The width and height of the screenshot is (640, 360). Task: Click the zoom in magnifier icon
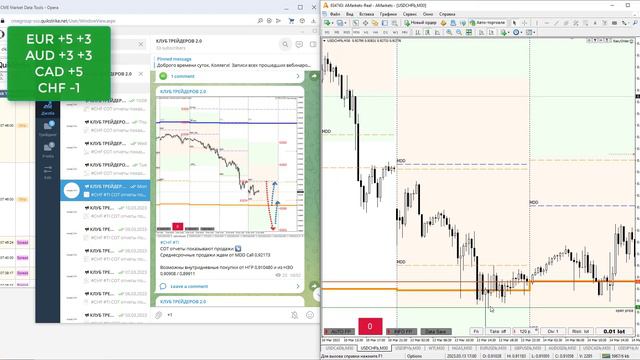[449, 32]
